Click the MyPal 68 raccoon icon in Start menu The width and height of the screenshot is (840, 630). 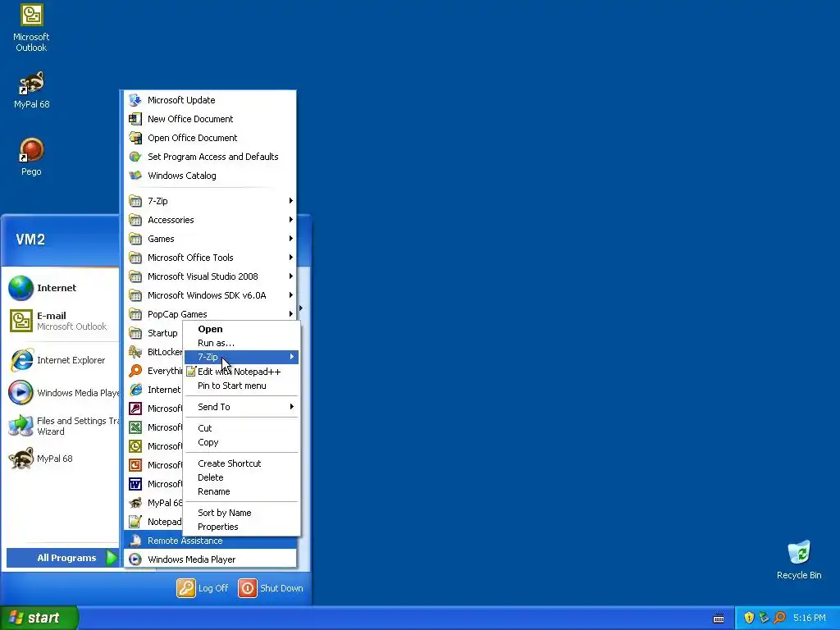(21, 459)
